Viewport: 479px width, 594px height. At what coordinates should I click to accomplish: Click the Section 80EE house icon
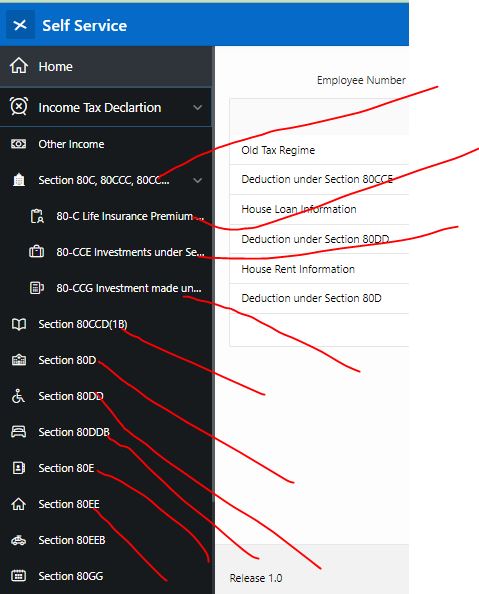pos(19,504)
